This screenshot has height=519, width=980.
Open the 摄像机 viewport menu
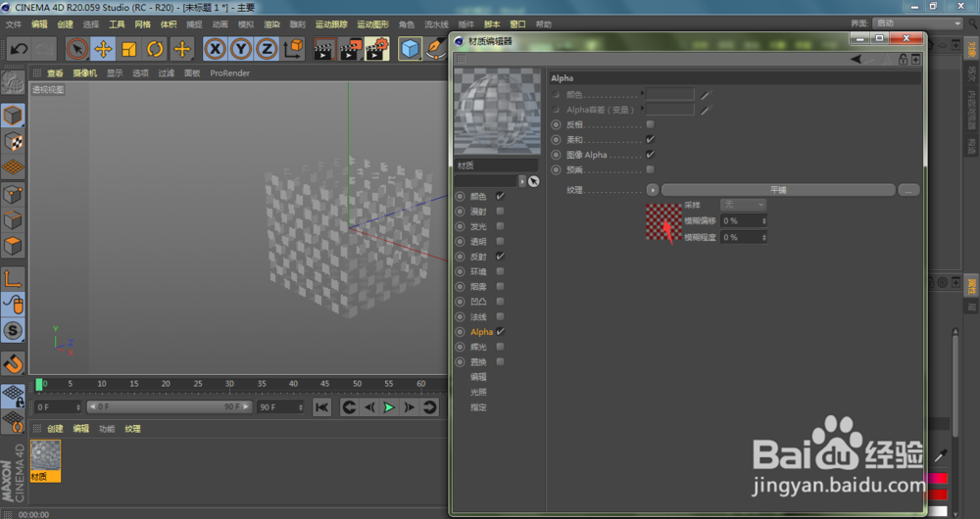[x=85, y=73]
